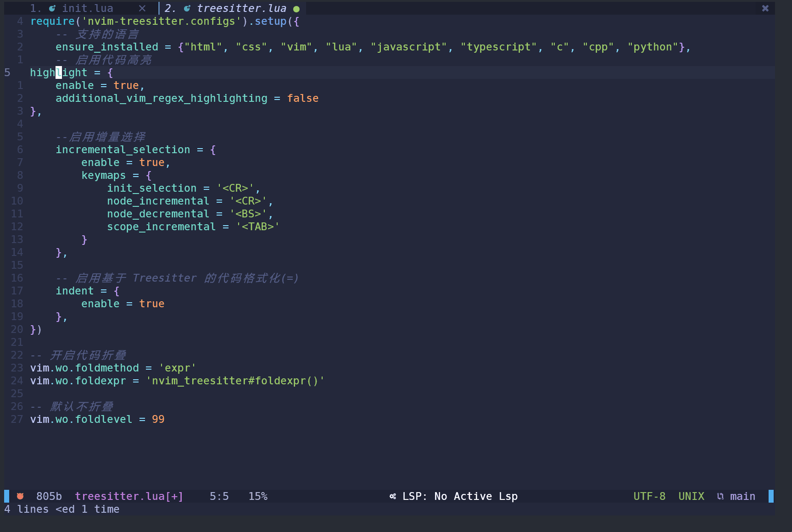Click the '805b' file size indicator
This screenshot has height=532, width=792.
(49, 496)
